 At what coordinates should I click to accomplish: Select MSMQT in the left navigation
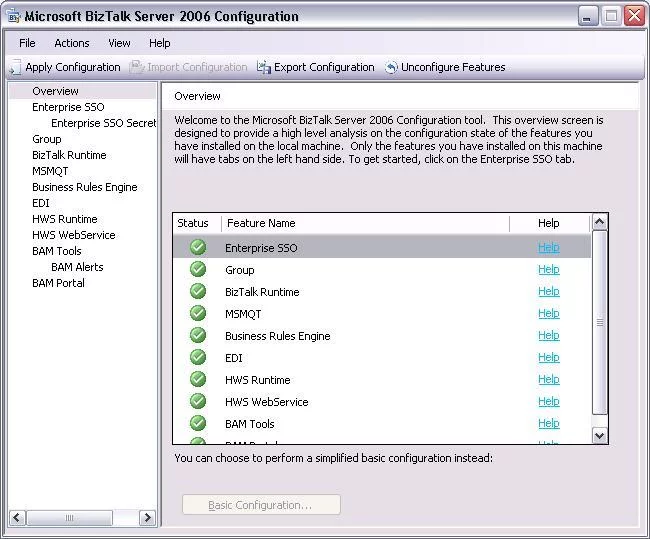(x=50, y=171)
